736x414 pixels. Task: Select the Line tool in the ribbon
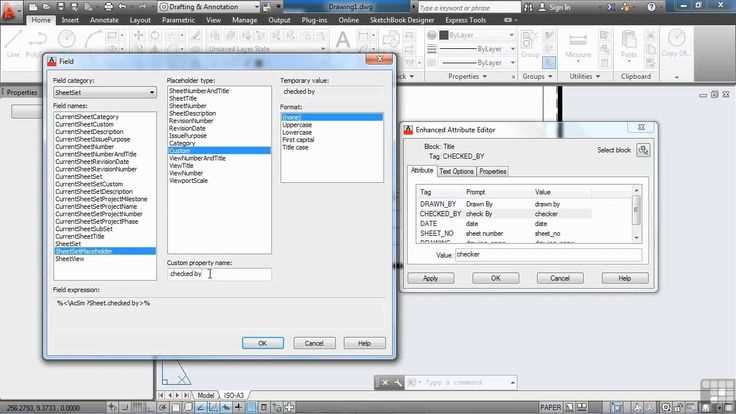coord(13,43)
